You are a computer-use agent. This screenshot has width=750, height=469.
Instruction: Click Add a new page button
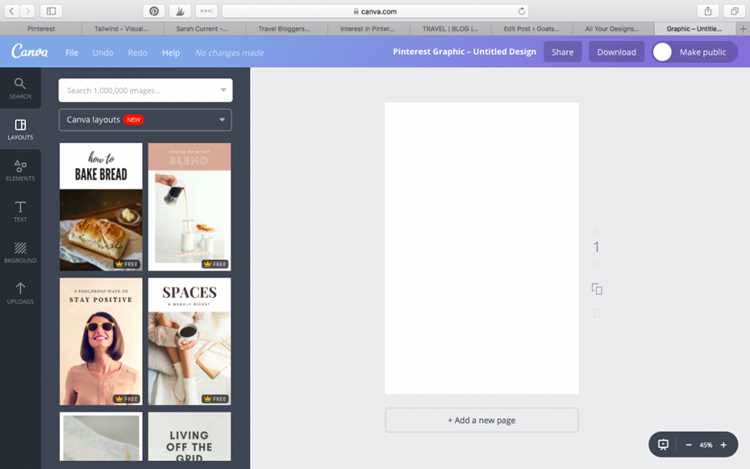pos(482,420)
